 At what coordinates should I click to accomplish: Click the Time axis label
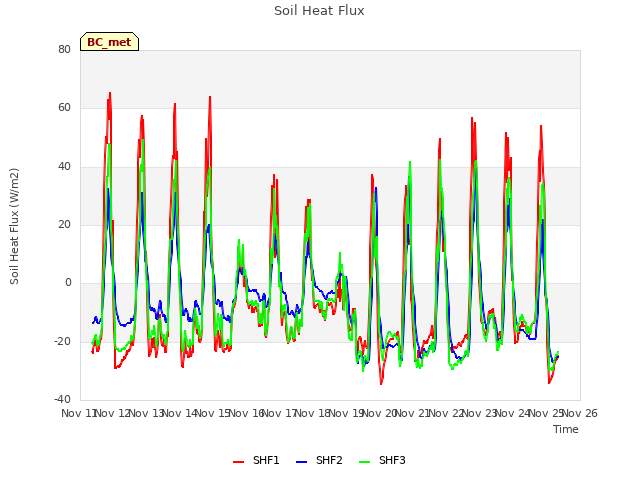tap(566, 429)
